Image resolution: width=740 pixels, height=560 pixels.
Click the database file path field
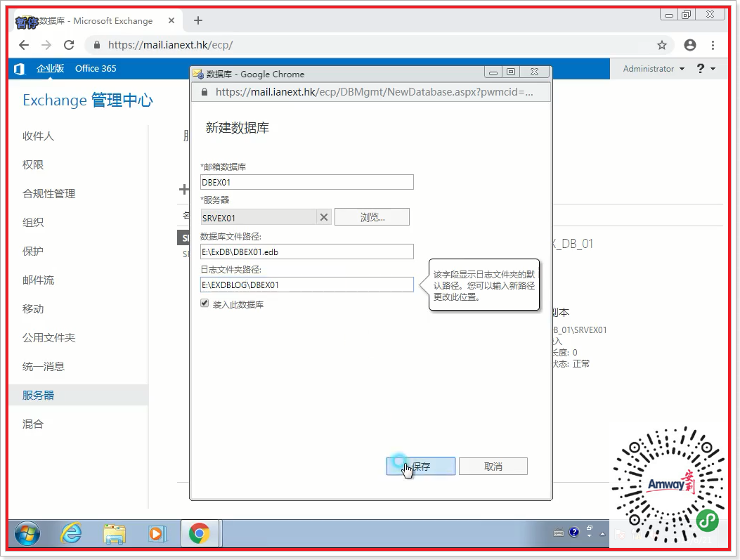click(307, 252)
